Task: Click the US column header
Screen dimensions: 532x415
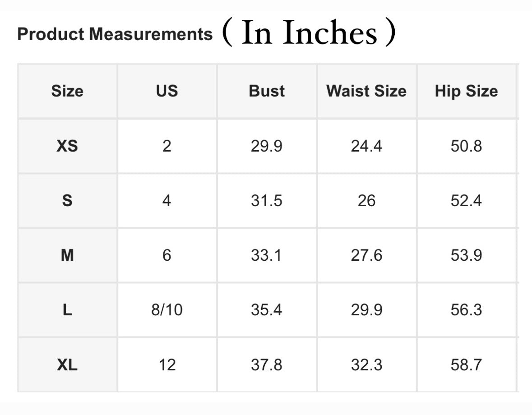Action: click(x=167, y=91)
